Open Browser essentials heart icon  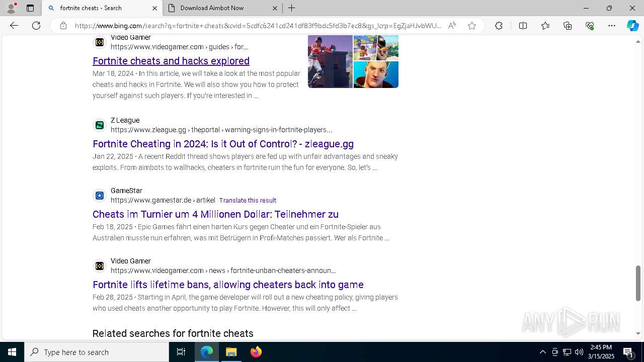590,26
